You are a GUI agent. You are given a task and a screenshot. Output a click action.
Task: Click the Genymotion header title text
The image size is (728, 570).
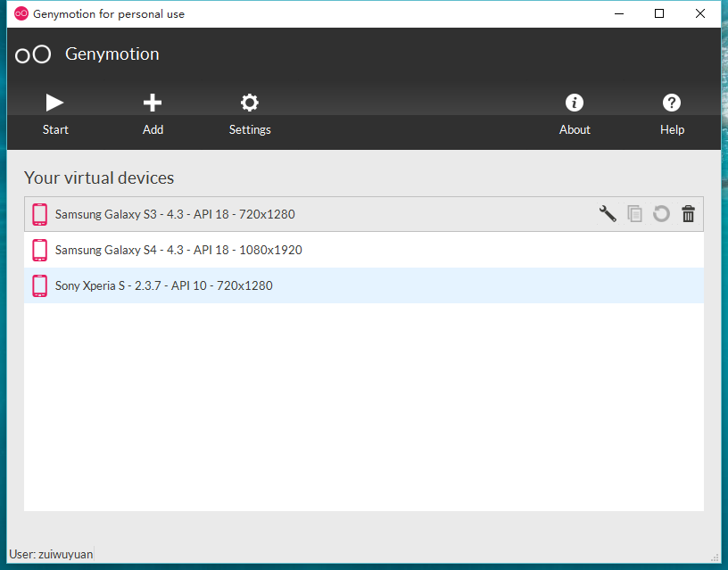tap(112, 54)
